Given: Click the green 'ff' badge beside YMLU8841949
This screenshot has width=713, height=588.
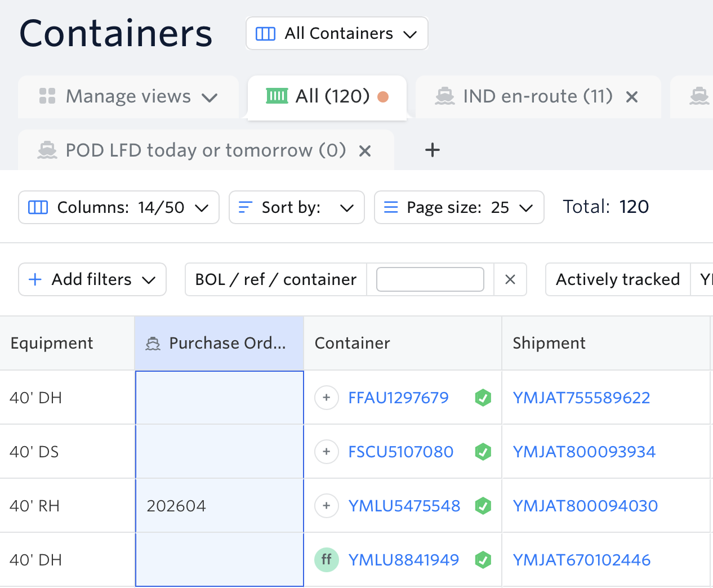Looking at the screenshot, I should point(326,560).
